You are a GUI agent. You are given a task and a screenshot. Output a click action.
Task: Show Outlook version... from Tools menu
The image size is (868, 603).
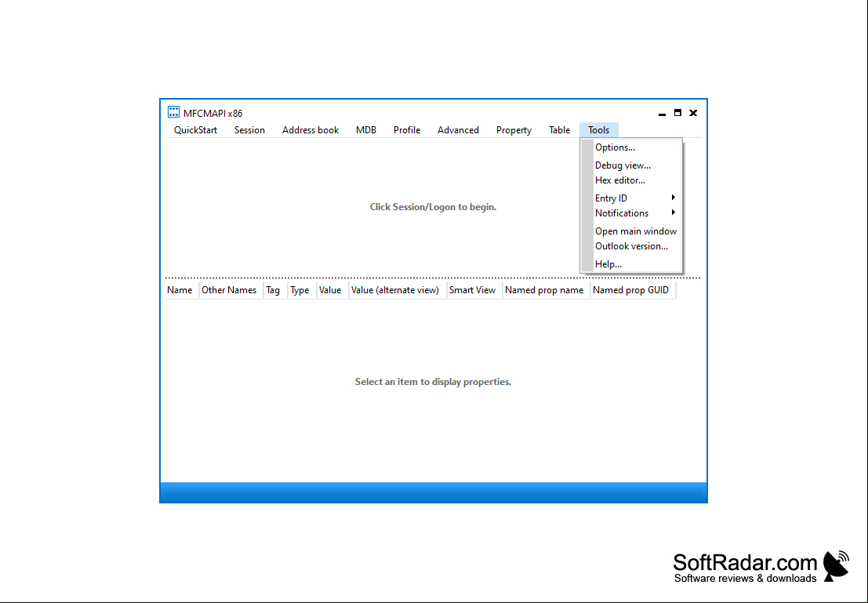click(632, 246)
